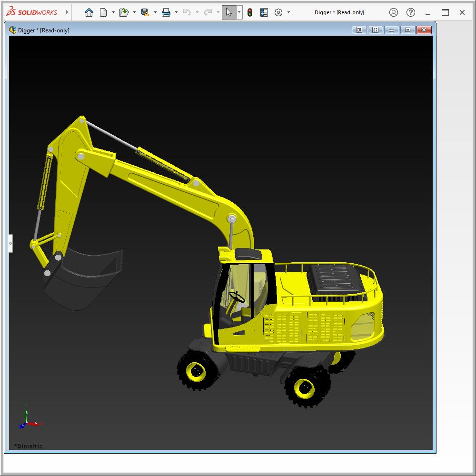Click the Rebuild traffic light icon
476x476 pixels.
(x=250, y=12)
